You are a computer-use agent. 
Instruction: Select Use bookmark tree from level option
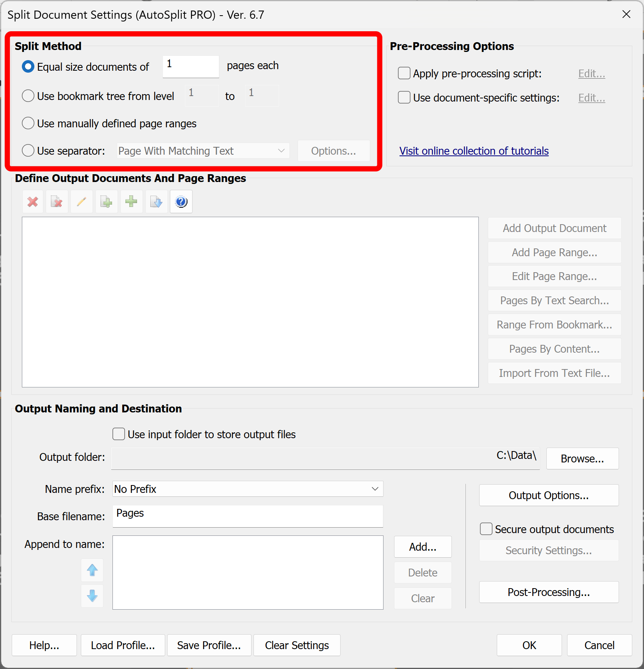coord(28,96)
